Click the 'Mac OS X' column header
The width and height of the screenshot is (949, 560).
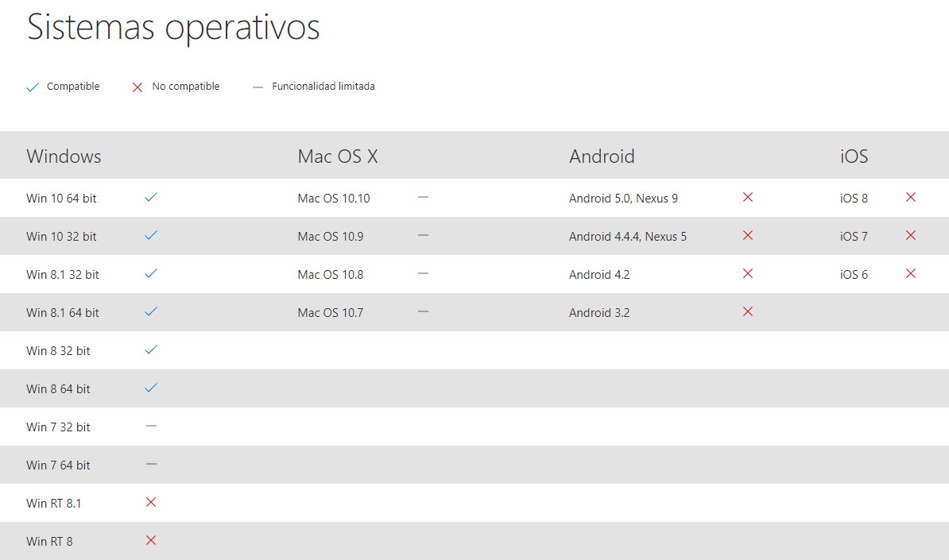pos(338,156)
